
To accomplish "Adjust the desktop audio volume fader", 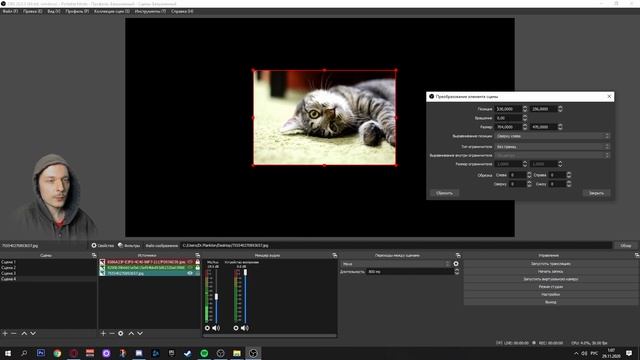I will coord(245,272).
